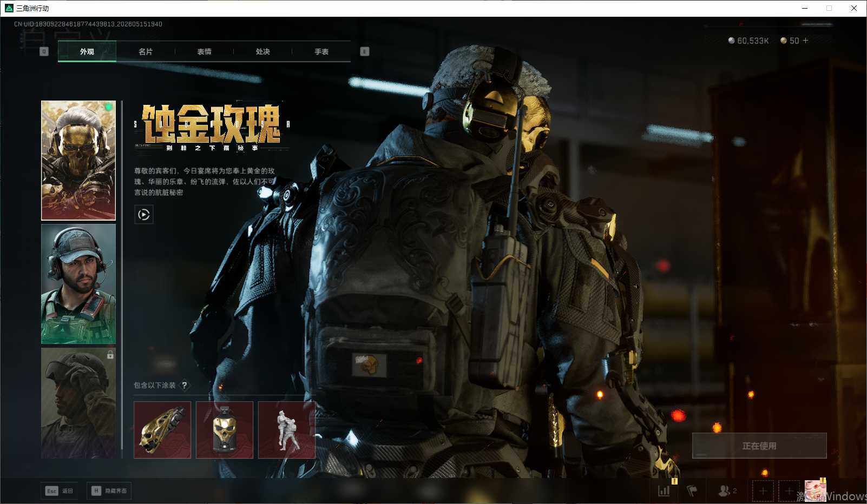
Task: Open the bar chart stats icon
Action: [x=664, y=490]
